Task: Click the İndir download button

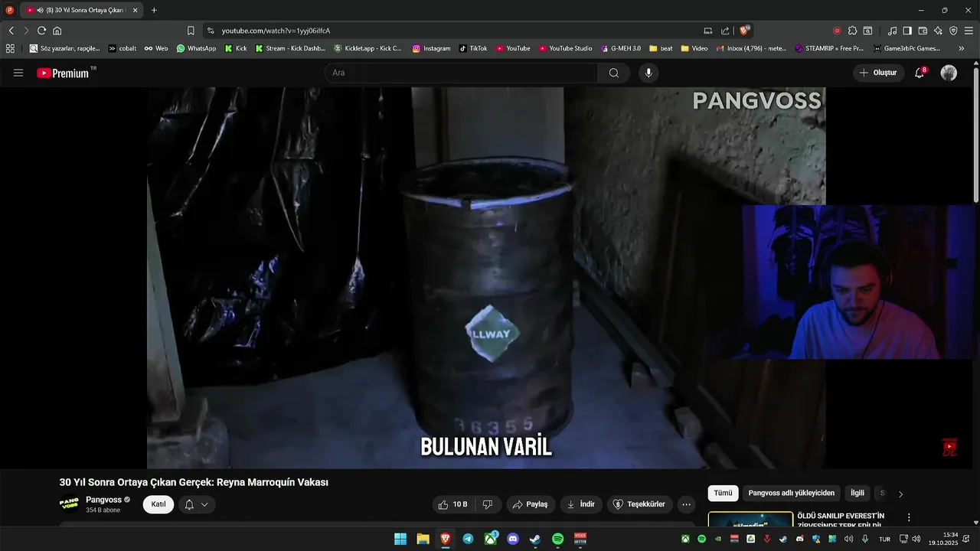Action: [x=581, y=504]
